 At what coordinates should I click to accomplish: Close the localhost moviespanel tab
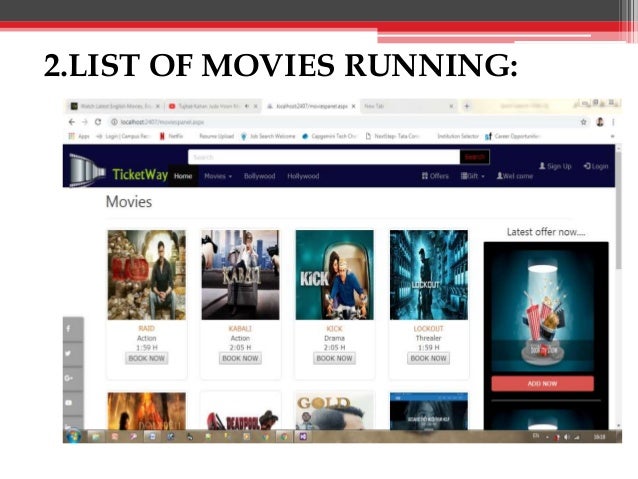click(354, 106)
